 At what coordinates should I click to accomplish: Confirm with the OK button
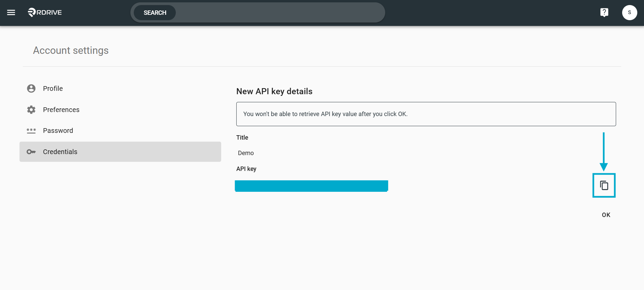606,215
